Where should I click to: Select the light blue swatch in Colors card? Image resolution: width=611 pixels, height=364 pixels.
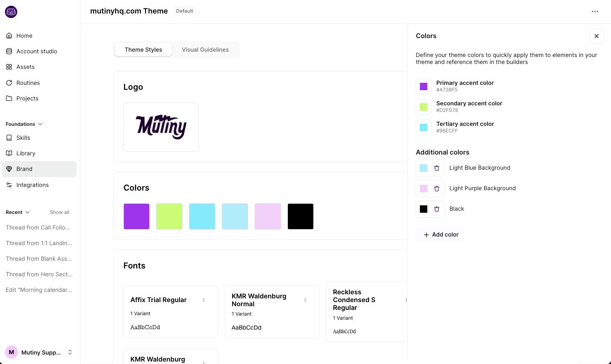[x=235, y=216]
